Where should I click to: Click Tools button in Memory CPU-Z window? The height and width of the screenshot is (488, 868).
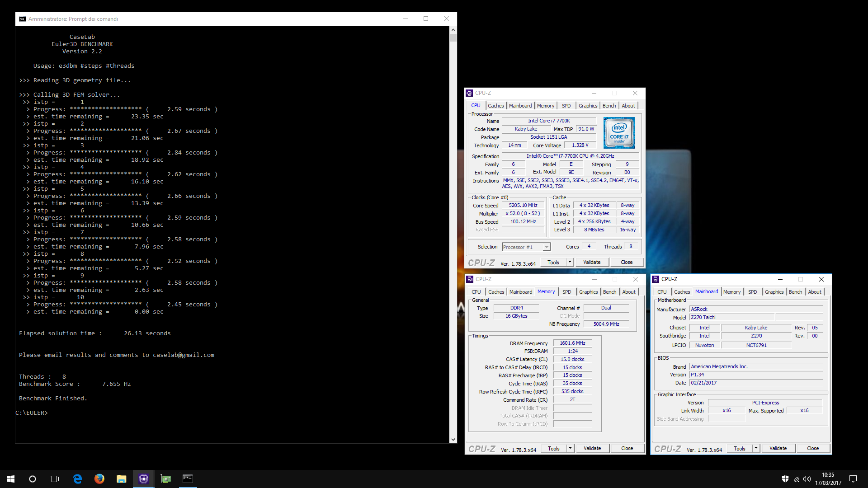tap(554, 448)
